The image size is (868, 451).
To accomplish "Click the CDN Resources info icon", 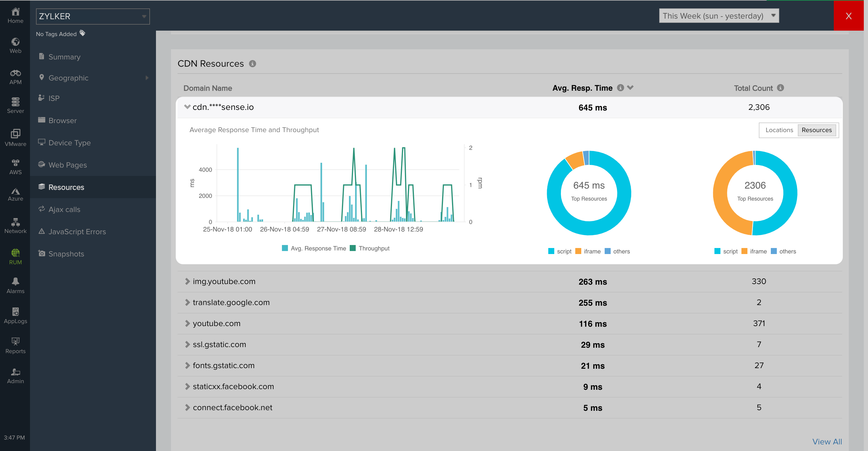I will pyautogui.click(x=252, y=64).
